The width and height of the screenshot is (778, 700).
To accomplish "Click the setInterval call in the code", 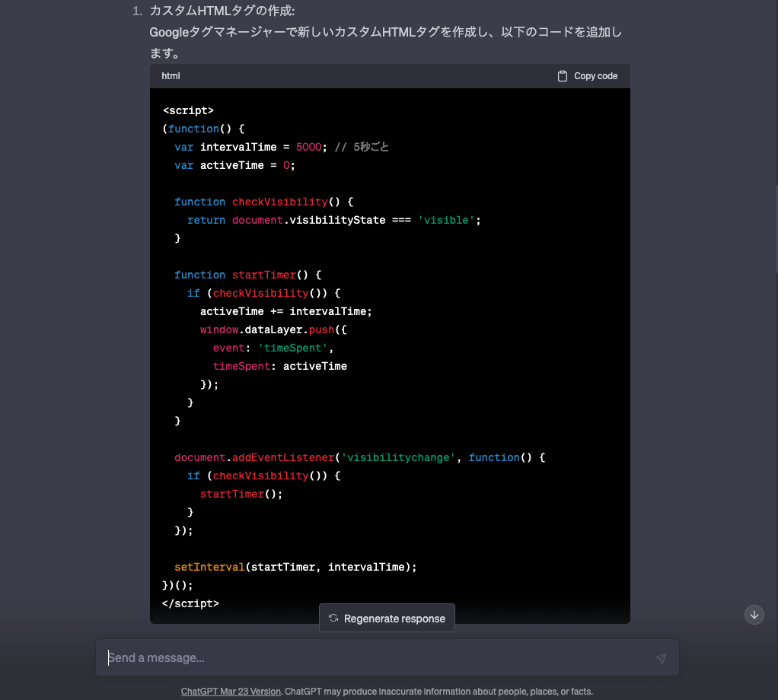I will click(x=209, y=567).
